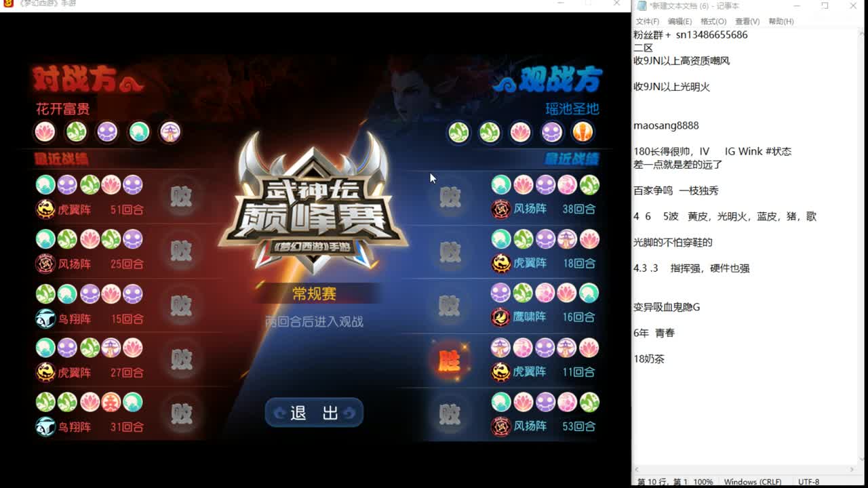Click the 风扬阵 formation icon beside 53回合
The image size is (868, 488).
(501, 426)
